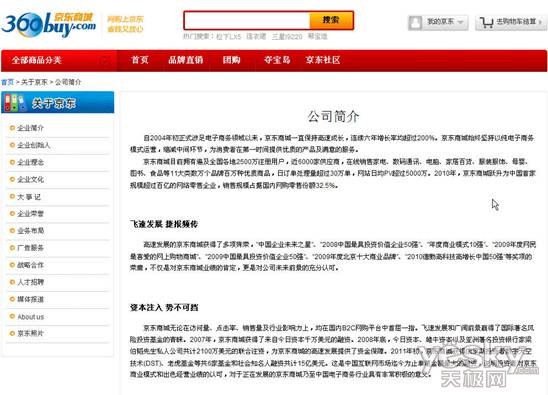
Task: Click the search input field
Action: point(247,21)
